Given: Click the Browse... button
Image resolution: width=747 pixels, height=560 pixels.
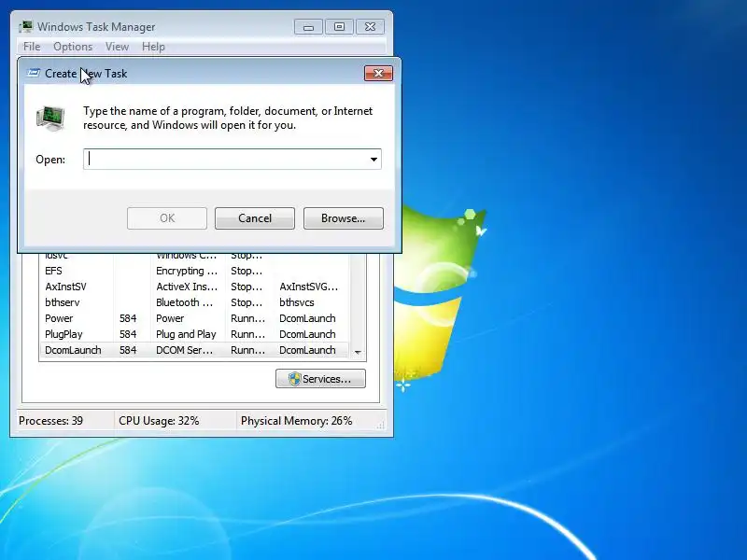Looking at the screenshot, I should pyautogui.click(x=344, y=218).
